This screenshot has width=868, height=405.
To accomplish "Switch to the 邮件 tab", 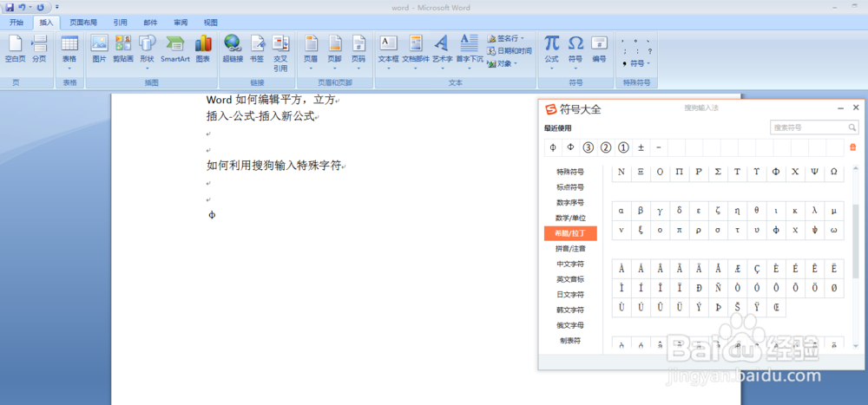I will pyautogui.click(x=150, y=23).
